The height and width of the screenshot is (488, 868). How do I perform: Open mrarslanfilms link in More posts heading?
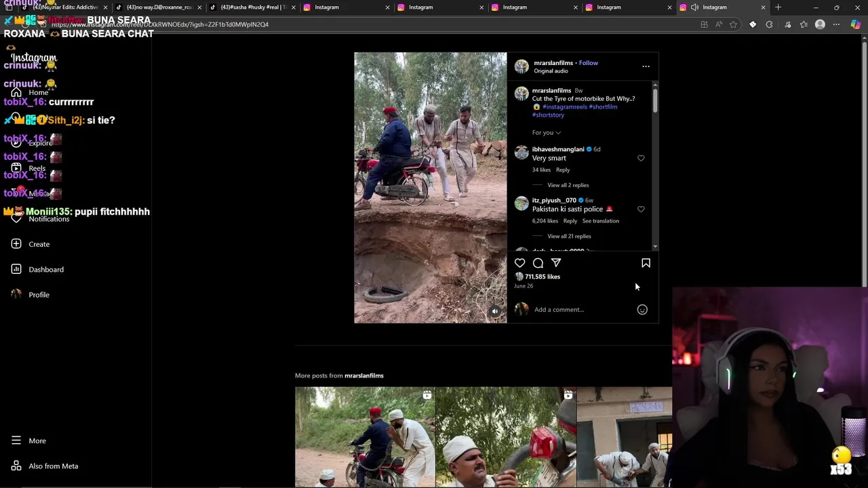(364, 375)
